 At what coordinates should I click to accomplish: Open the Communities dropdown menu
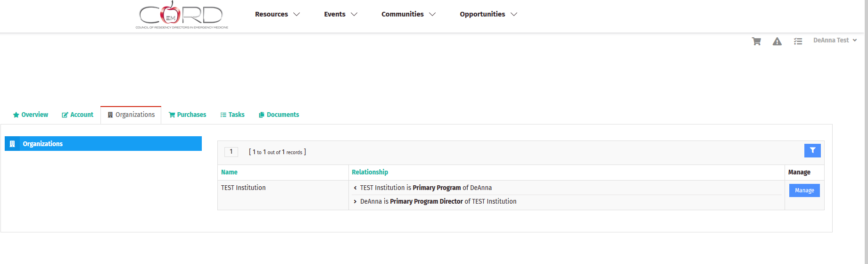coord(408,14)
